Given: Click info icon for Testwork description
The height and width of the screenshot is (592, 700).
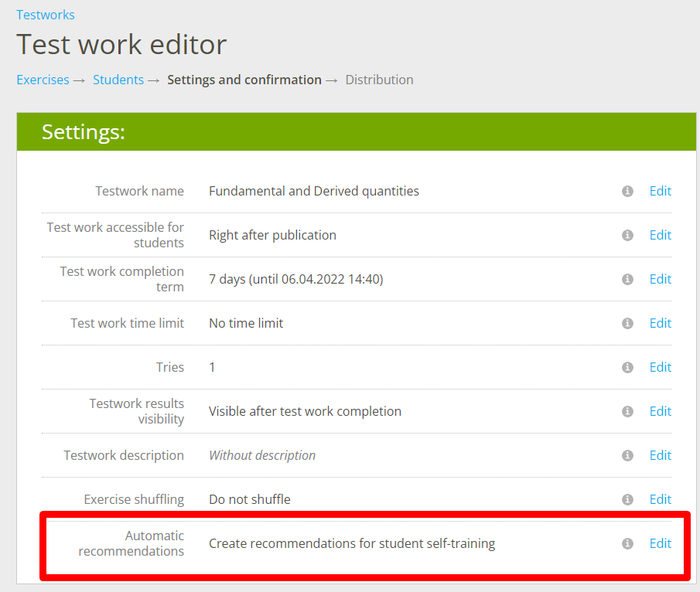Looking at the screenshot, I should click(627, 455).
